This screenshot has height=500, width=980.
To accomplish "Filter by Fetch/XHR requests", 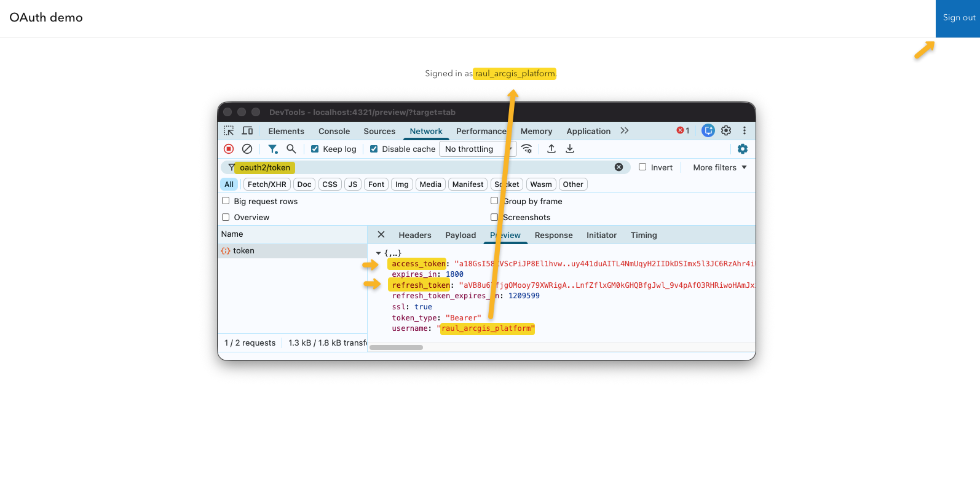I will [267, 185].
